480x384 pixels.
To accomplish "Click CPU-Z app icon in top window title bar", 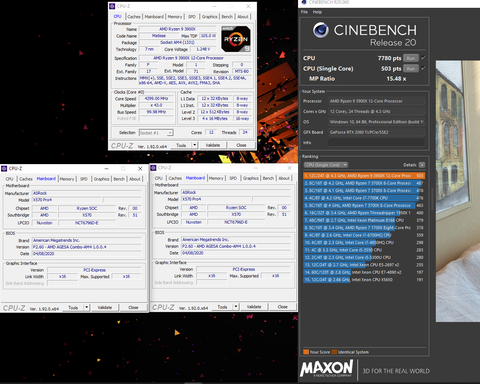I will pyautogui.click(x=112, y=6).
